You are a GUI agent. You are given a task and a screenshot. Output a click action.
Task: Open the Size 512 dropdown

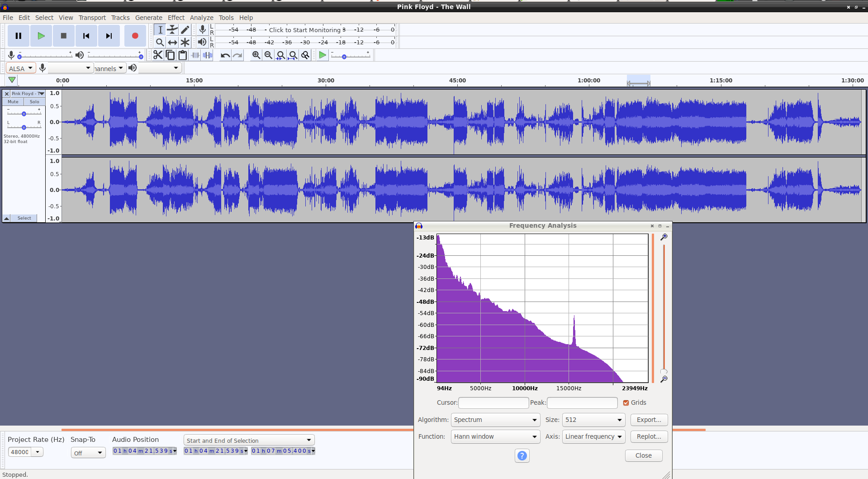(593, 420)
